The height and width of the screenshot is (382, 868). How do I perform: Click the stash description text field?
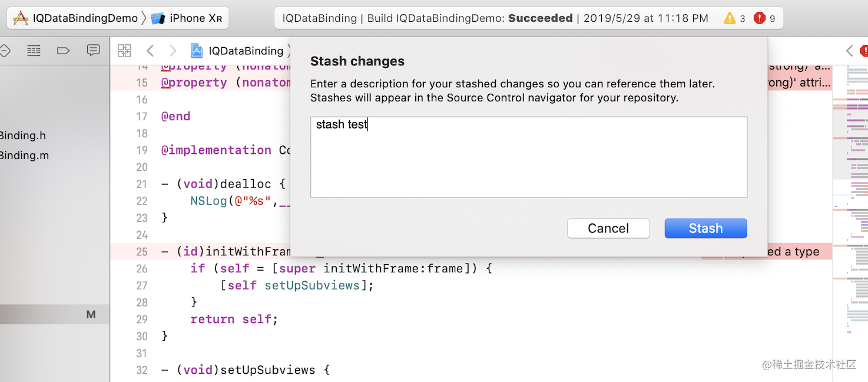[x=529, y=157]
